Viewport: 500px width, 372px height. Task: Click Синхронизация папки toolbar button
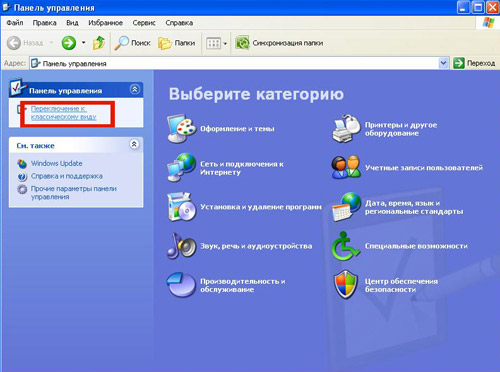click(x=279, y=43)
